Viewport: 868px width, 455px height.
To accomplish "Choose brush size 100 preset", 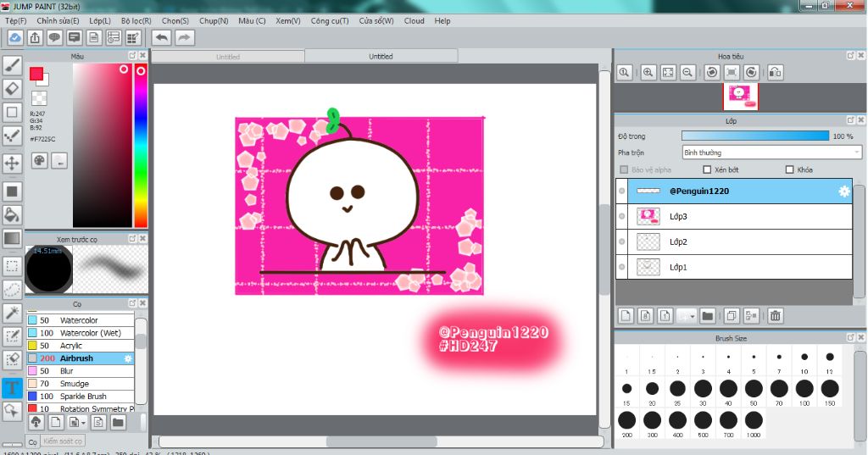I will [x=804, y=389].
